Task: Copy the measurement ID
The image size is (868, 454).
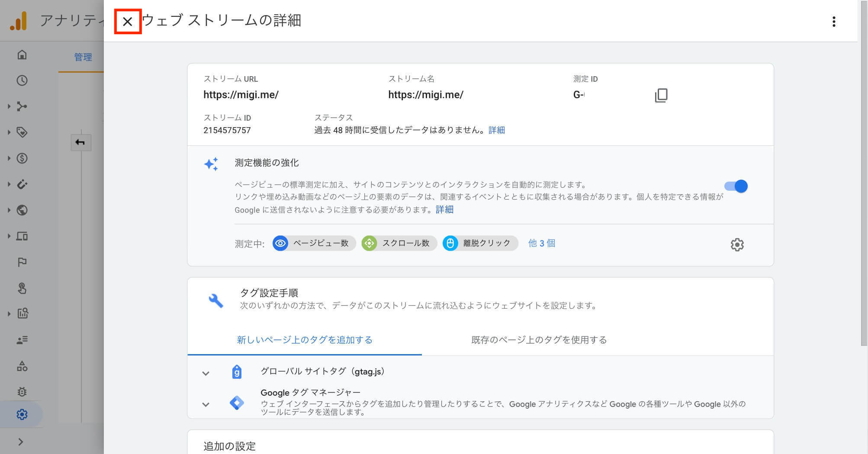Action: (x=661, y=95)
